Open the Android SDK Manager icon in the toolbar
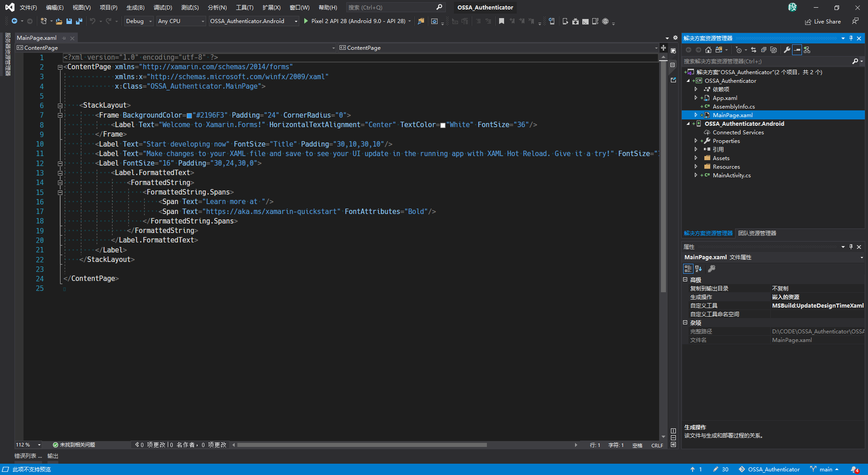Viewport: 868px width, 475px height. pyautogui.click(x=575, y=21)
